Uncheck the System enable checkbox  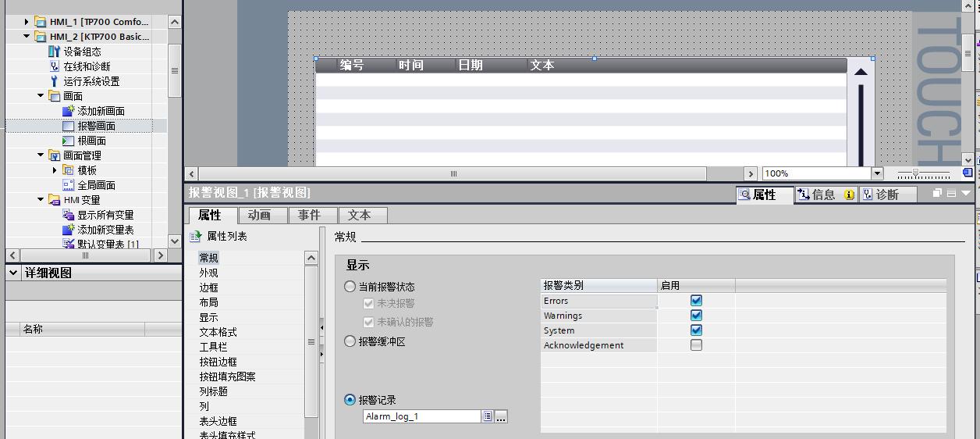pyautogui.click(x=696, y=330)
